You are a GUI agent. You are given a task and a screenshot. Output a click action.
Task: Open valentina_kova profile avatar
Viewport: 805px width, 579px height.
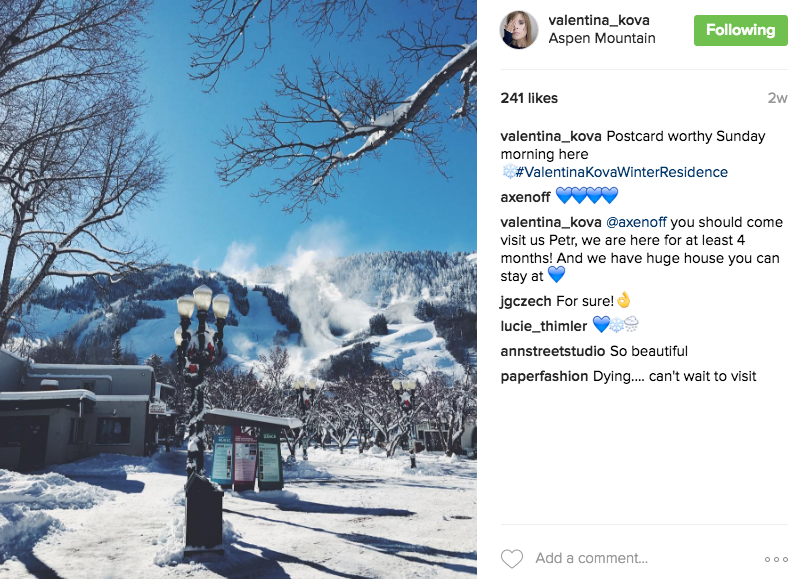click(x=519, y=30)
